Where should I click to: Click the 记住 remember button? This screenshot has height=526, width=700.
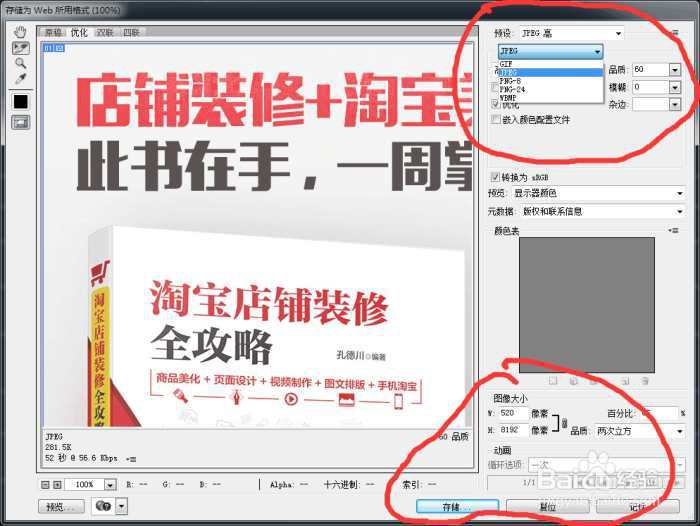click(x=638, y=506)
